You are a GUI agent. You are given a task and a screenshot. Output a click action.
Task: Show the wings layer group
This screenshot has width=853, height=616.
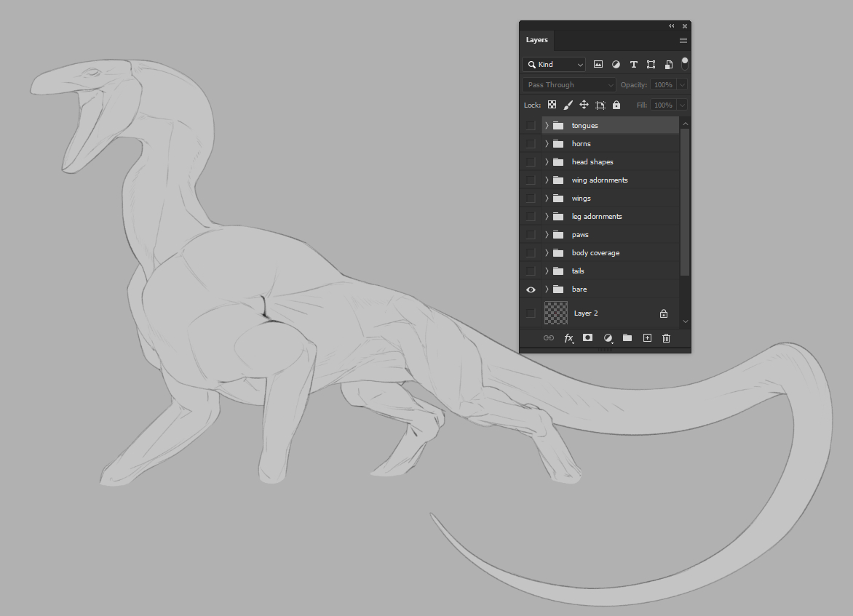pyautogui.click(x=531, y=199)
